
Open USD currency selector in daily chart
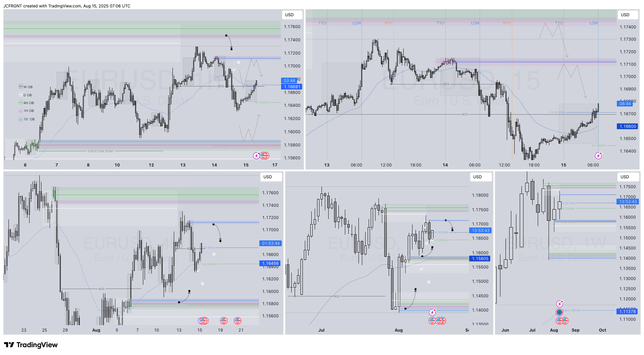480,177
